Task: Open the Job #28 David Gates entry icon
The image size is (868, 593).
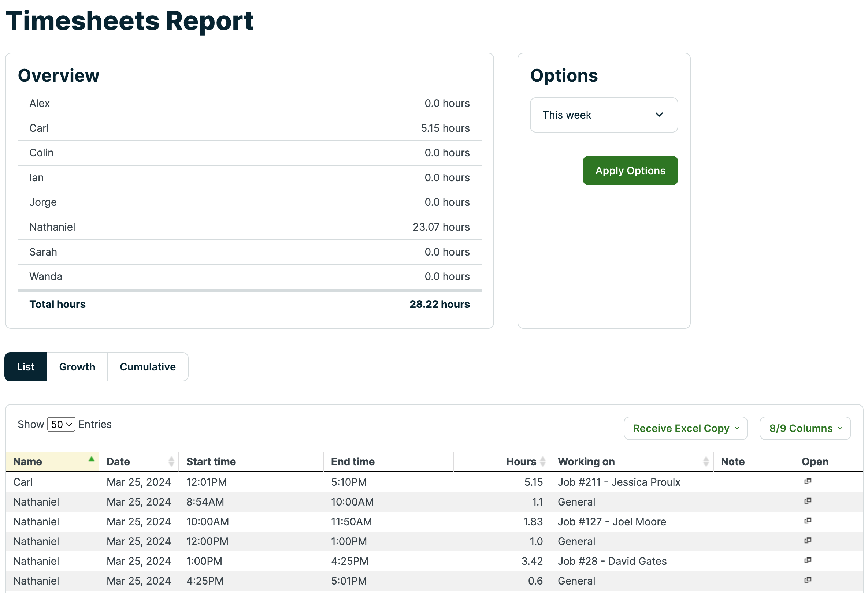Action: coord(808,560)
